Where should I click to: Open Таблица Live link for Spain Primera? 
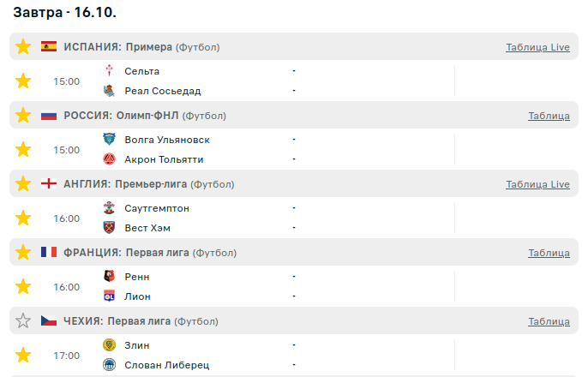pos(537,47)
